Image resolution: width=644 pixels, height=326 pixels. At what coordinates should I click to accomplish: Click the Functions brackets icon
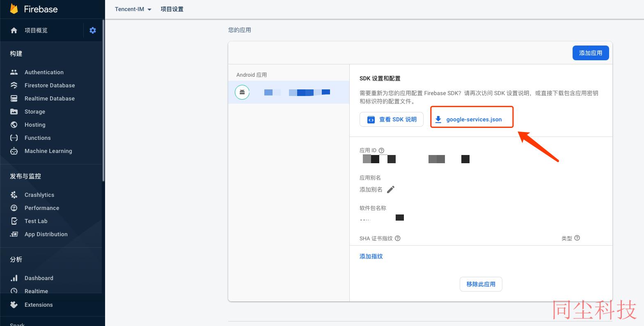(14, 138)
